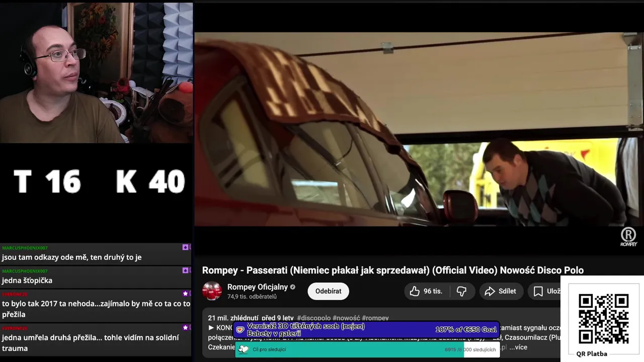
Task: Subscribe using the Odebírat button
Action: (328, 291)
